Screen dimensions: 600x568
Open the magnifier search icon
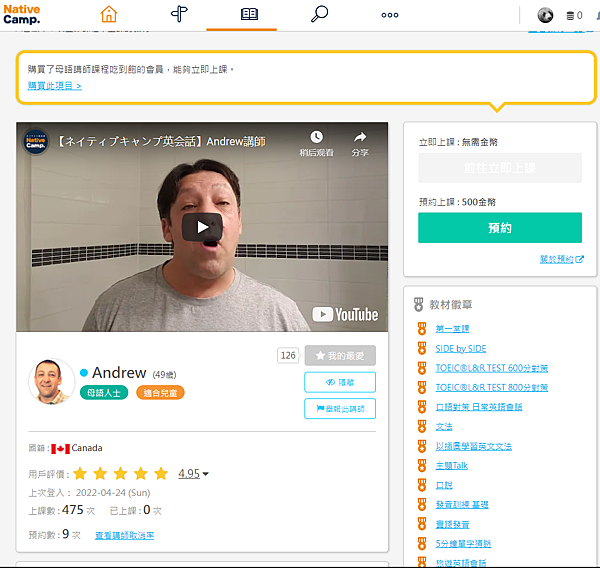[x=319, y=14]
